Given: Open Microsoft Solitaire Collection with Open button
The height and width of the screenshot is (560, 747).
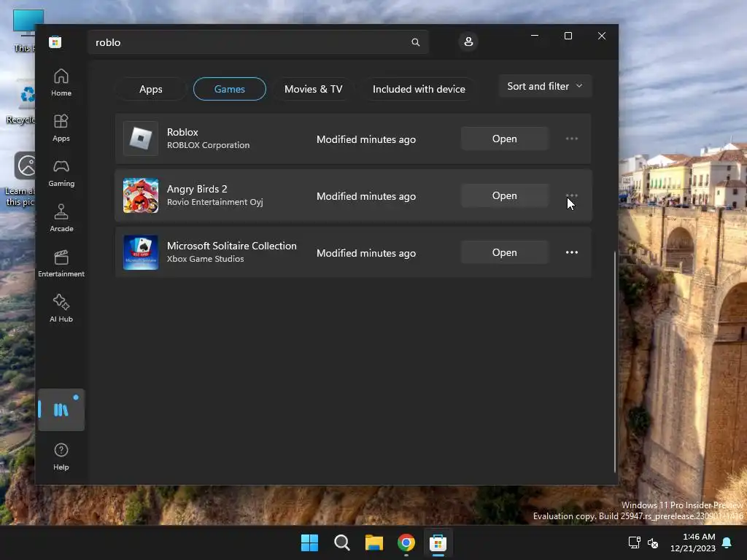Looking at the screenshot, I should pos(505,252).
